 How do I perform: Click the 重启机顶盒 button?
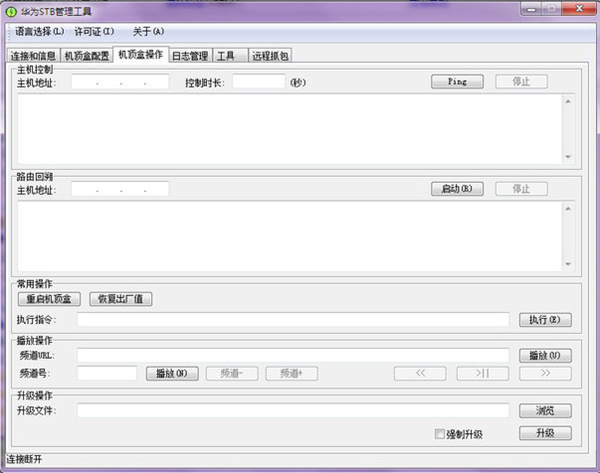coord(49,299)
